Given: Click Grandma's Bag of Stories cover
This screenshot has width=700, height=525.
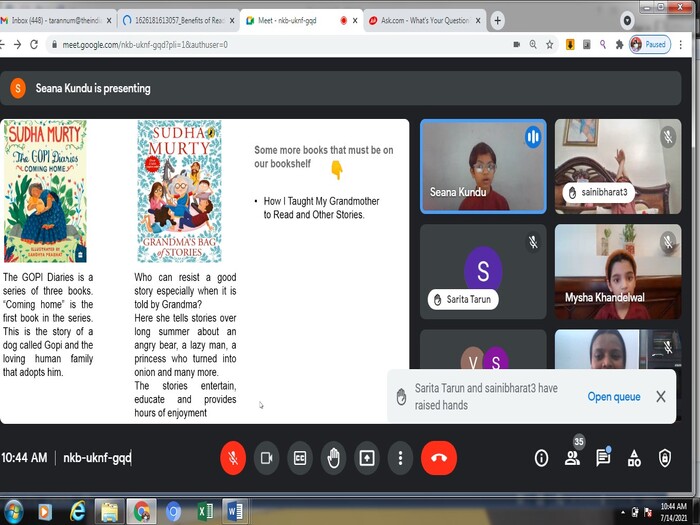Looking at the screenshot, I should pos(179,191).
